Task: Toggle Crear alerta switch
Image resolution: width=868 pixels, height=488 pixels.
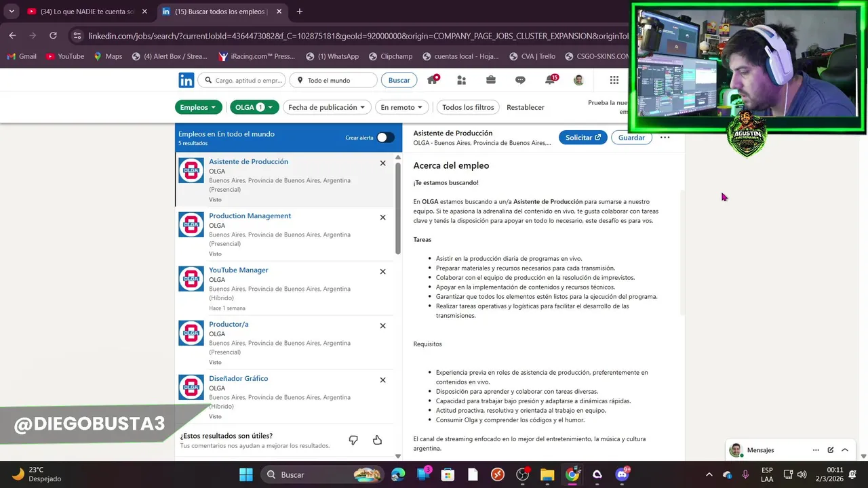Action: point(385,138)
